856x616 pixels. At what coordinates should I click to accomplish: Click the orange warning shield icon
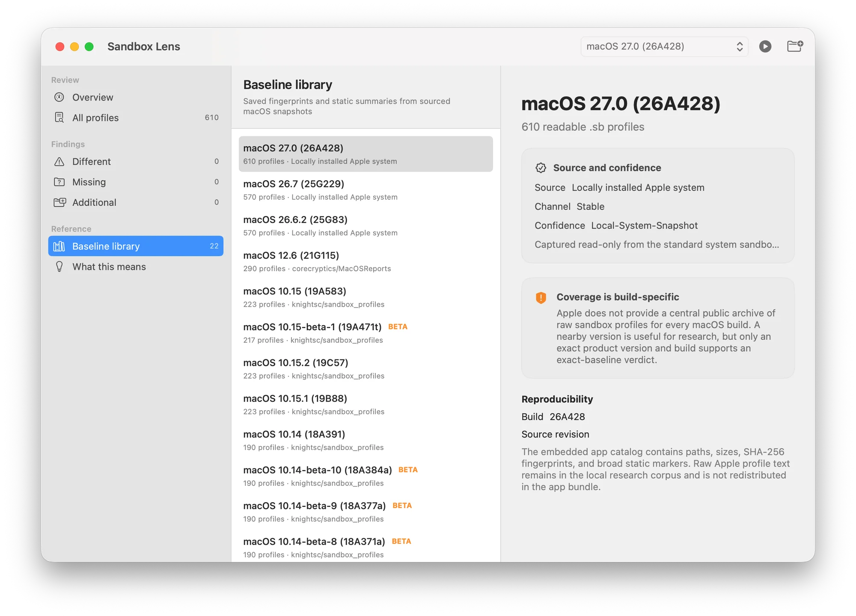click(541, 297)
